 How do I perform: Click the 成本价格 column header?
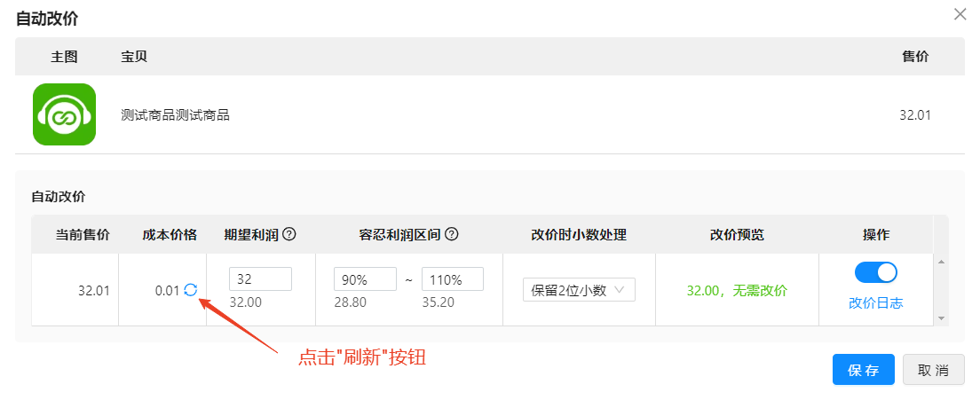point(170,235)
